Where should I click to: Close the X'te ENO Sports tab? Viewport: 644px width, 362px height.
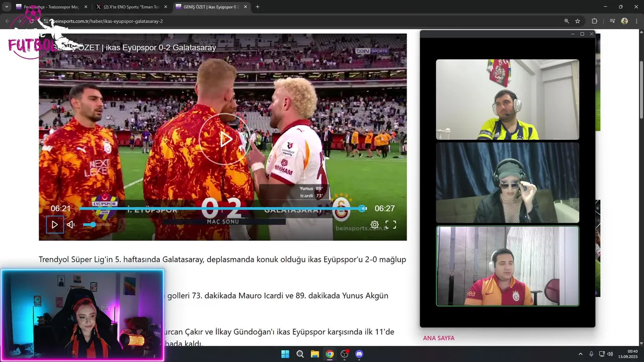(x=166, y=7)
